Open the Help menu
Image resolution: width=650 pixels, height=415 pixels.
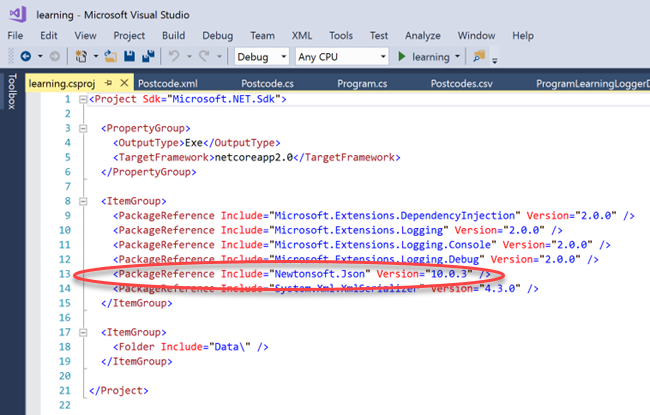pos(523,36)
